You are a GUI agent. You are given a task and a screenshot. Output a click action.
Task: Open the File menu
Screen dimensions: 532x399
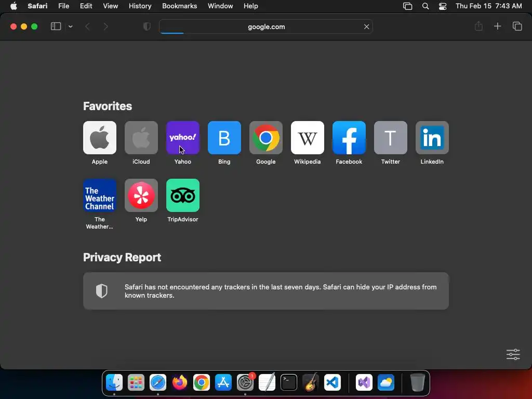point(63,6)
